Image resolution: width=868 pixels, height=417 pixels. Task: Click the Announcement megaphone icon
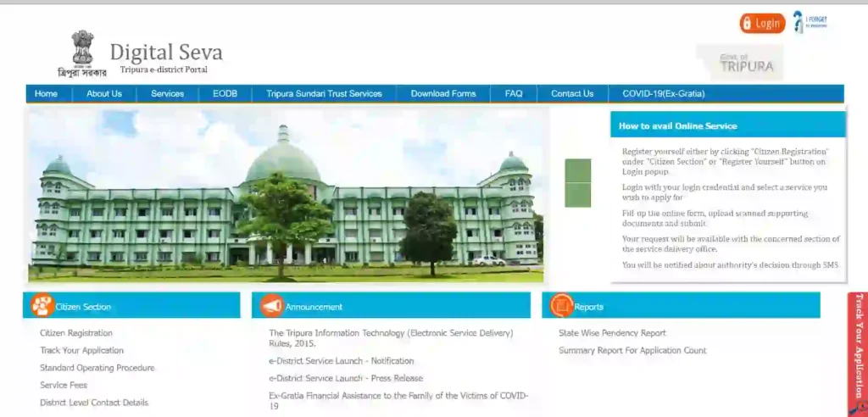tap(272, 306)
